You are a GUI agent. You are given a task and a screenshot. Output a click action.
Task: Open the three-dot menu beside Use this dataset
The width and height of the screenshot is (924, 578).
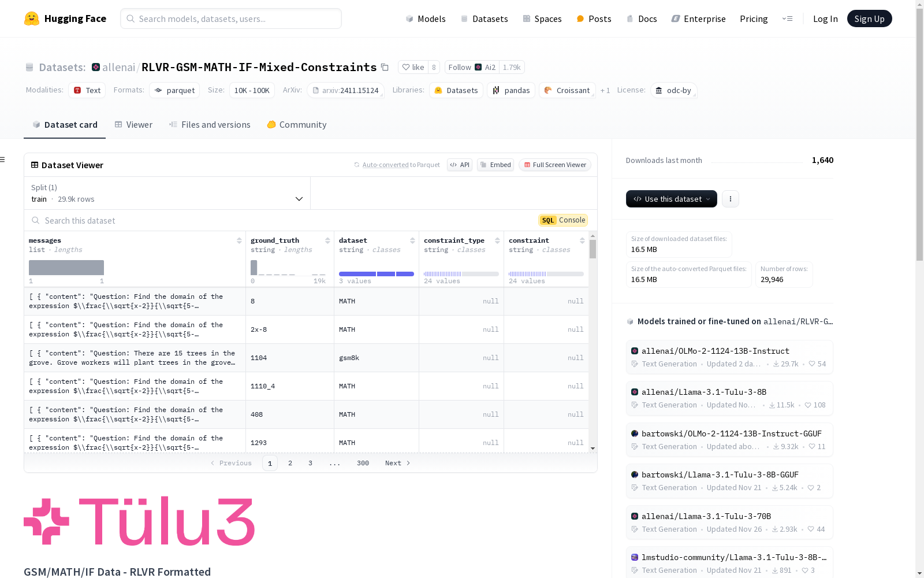(x=731, y=199)
